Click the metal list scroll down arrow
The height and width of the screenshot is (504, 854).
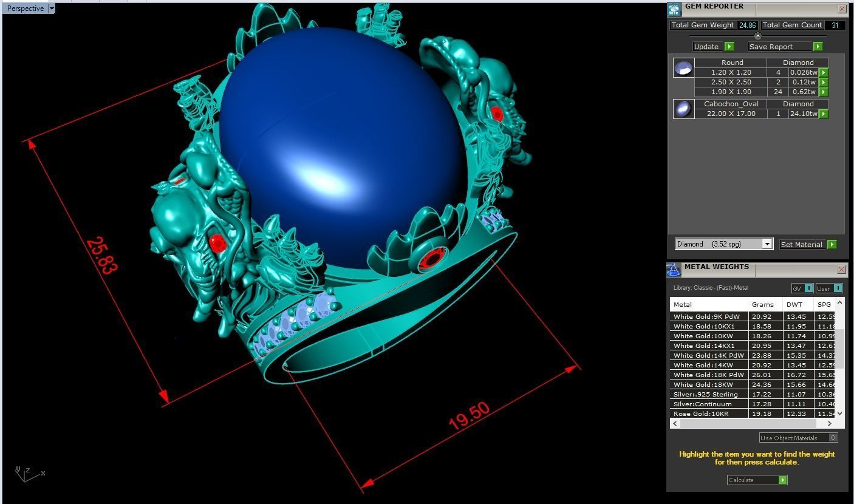(840, 414)
